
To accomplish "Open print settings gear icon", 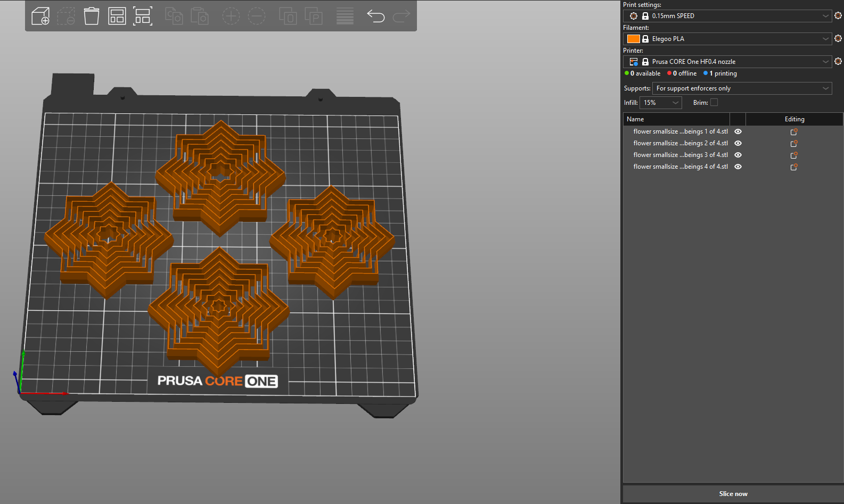I will pyautogui.click(x=838, y=16).
